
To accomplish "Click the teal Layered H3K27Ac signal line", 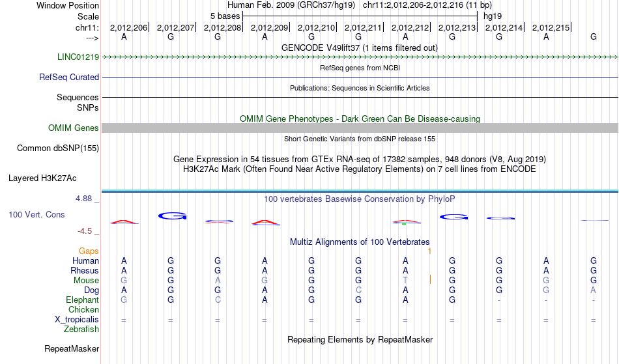I will (x=360, y=191).
